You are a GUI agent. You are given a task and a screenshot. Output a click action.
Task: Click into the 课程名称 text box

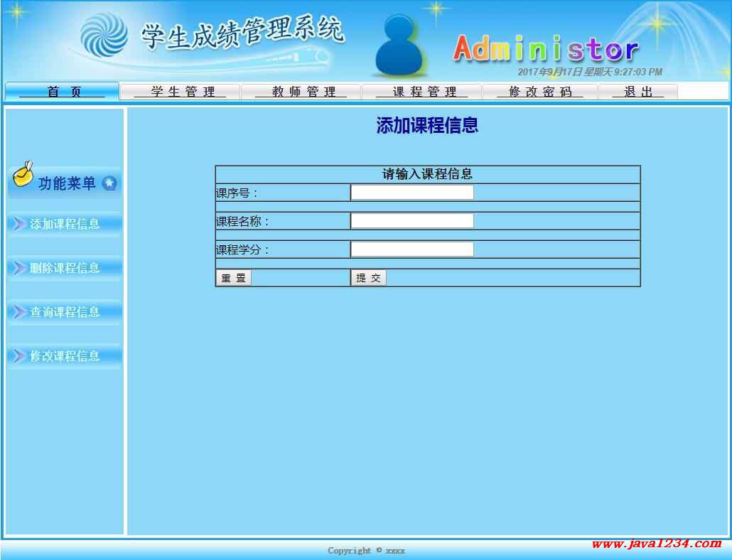412,221
